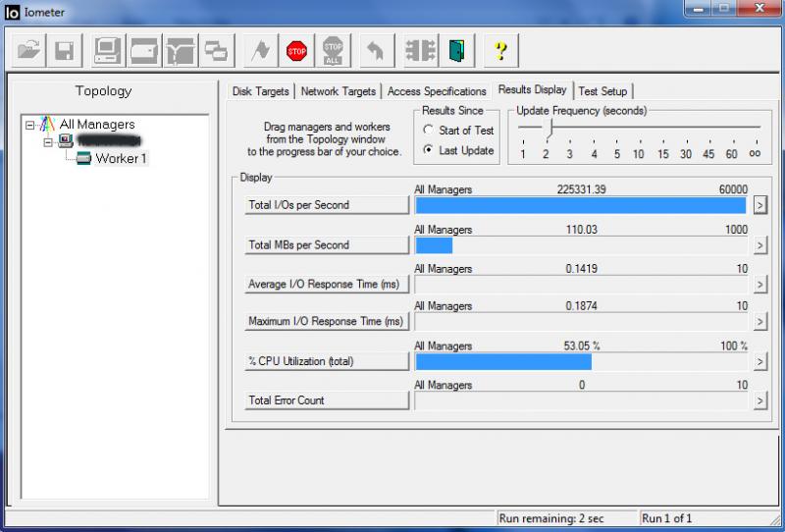This screenshot has width=785, height=532.
Task: Click the Start Disk Worker toolbar icon
Action: pos(144,51)
